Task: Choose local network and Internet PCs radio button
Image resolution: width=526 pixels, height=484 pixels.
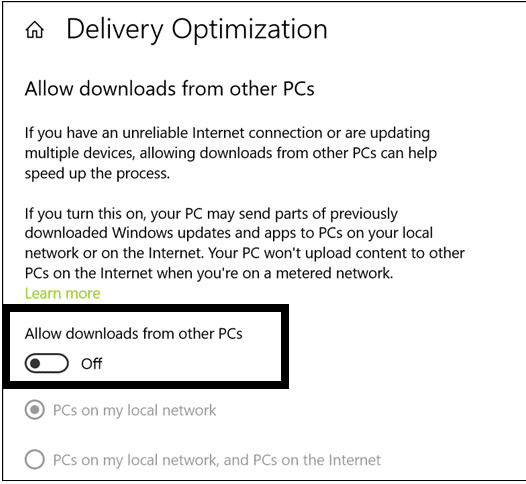Action: [x=35, y=460]
